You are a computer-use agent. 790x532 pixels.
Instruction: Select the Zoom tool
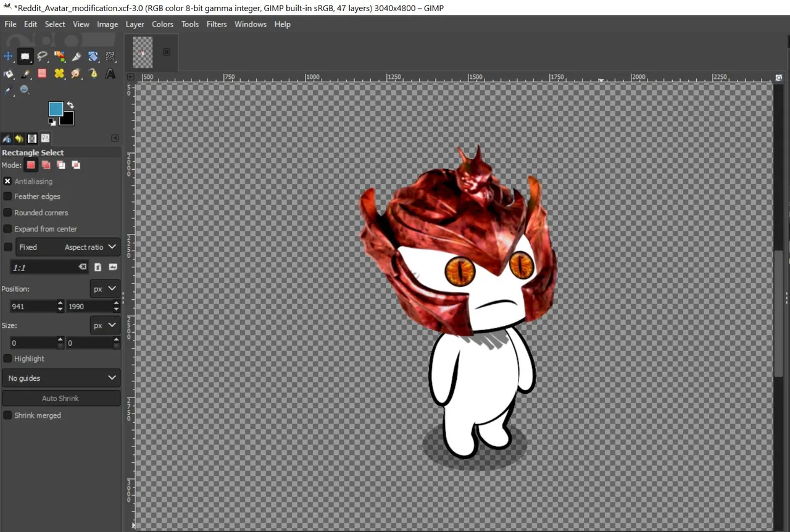pos(25,90)
